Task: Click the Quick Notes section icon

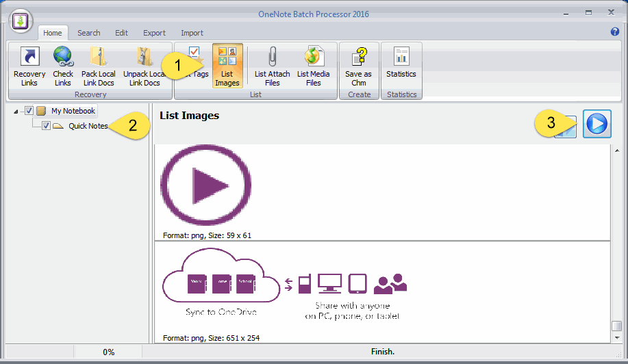Action: tap(58, 126)
